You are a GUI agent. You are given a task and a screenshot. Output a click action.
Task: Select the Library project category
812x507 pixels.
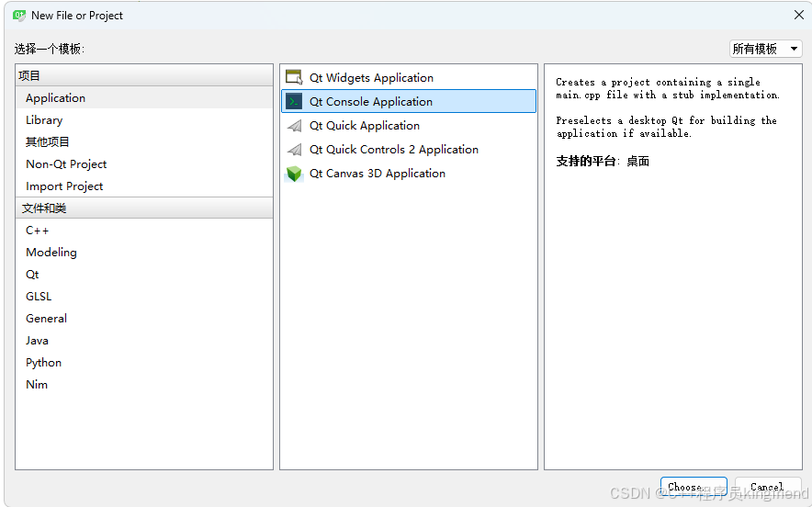point(44,120)
